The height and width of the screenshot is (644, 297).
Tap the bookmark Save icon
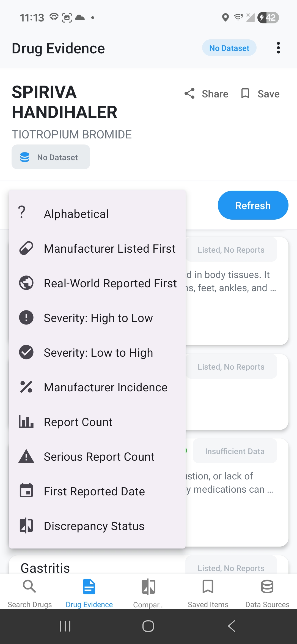[245, 94]
